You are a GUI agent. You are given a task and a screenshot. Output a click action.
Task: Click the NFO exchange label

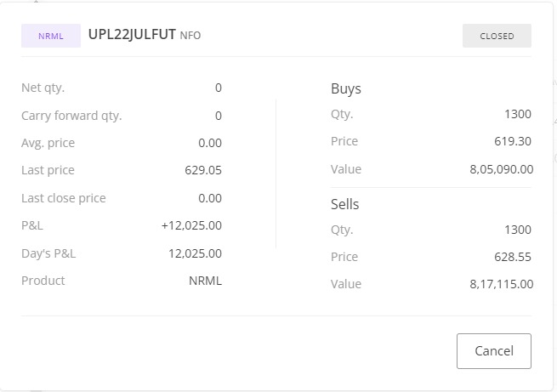[x=190, y=36]
